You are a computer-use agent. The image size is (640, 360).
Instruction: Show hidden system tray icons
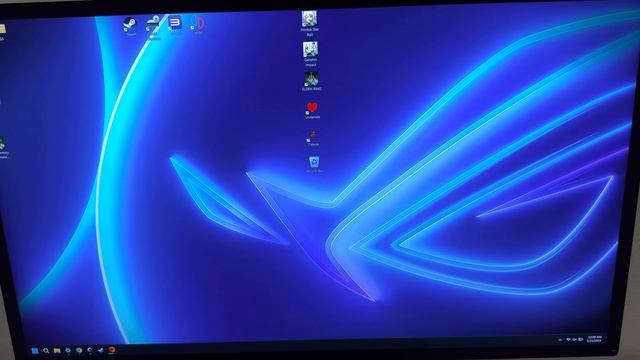[x=560, y=340]
